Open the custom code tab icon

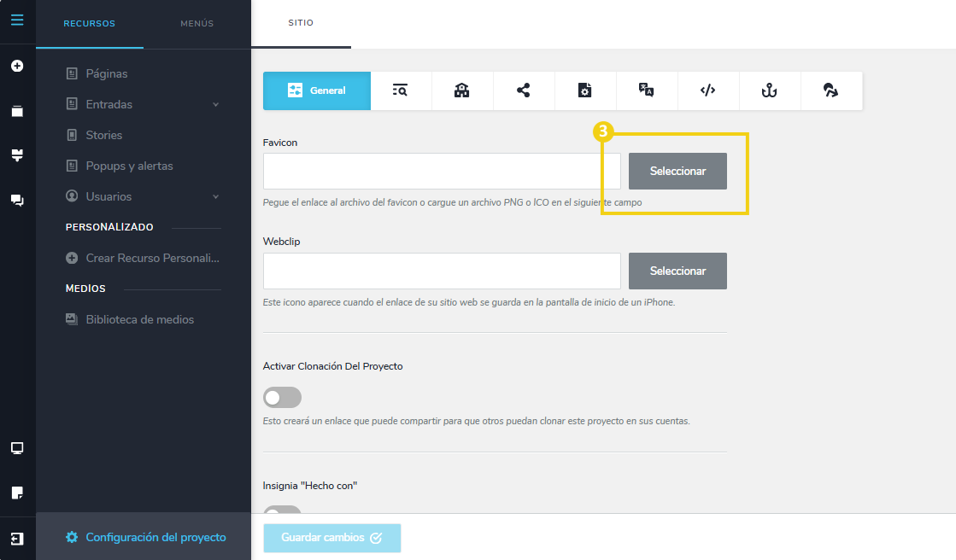point(708,90)
